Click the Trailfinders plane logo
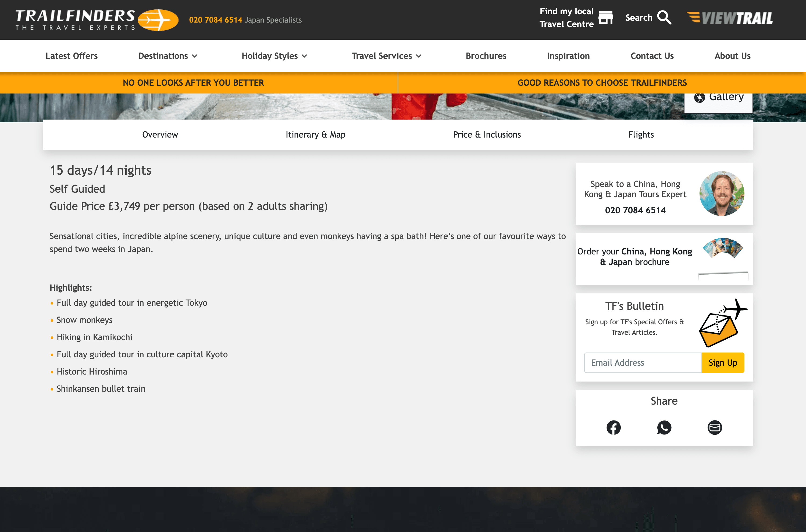806x532 pixels. pyautogui.click(x=158, y=20)
